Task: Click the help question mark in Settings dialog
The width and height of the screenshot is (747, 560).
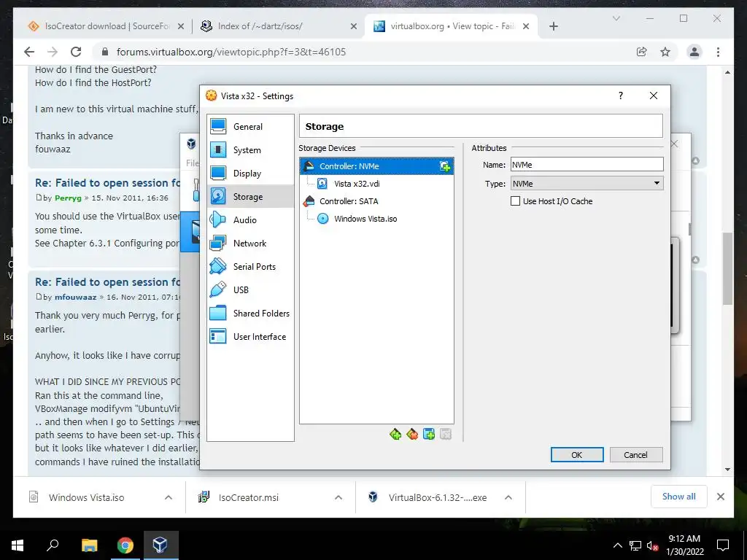Action: click(620, 96)
